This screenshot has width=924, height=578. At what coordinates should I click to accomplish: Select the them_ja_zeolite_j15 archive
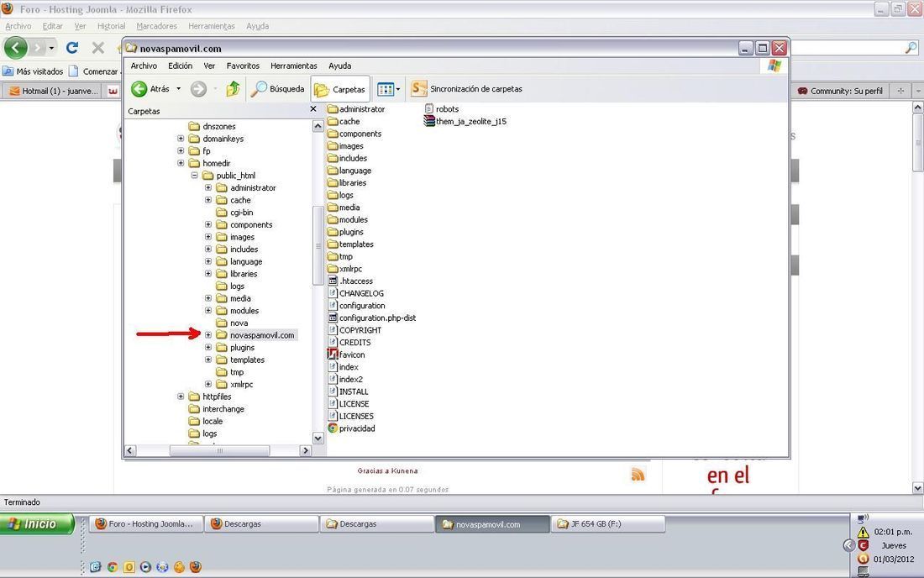(x=465, y=121)
